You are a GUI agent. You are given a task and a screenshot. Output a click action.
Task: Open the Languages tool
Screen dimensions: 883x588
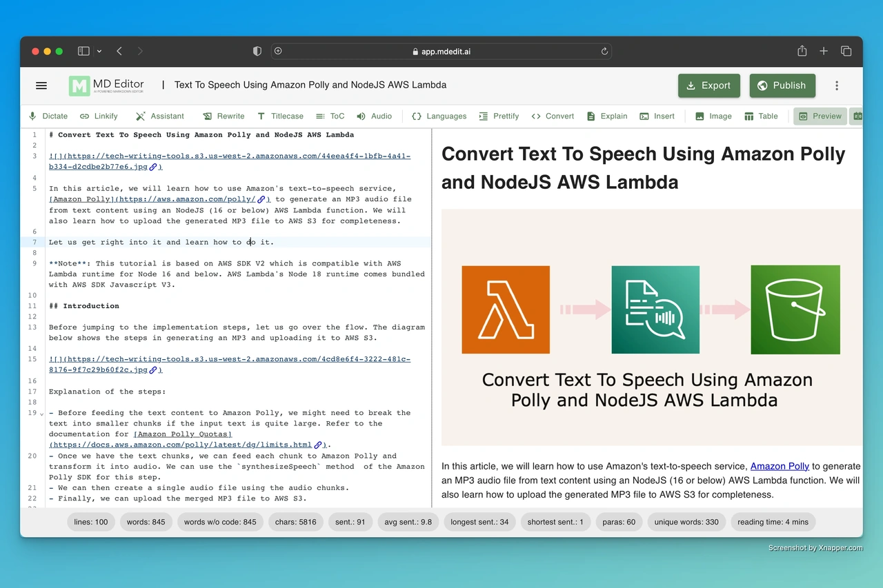coord(439,116)
